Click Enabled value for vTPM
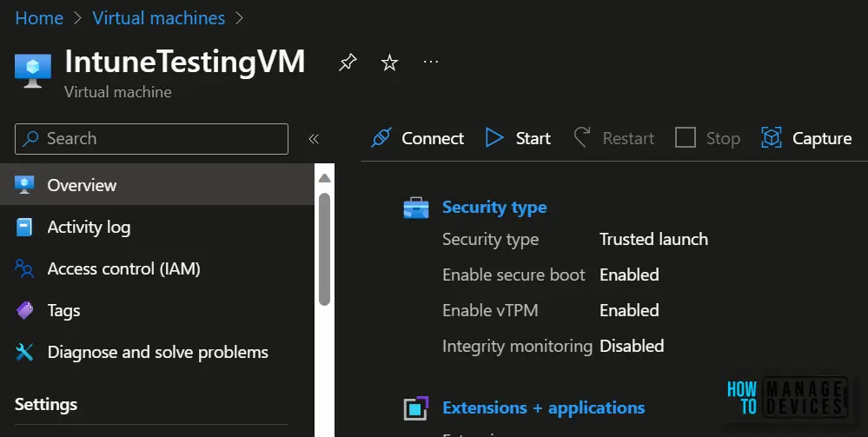The width and height of the screenshot is (868, 437). click(x=629, y=310)
